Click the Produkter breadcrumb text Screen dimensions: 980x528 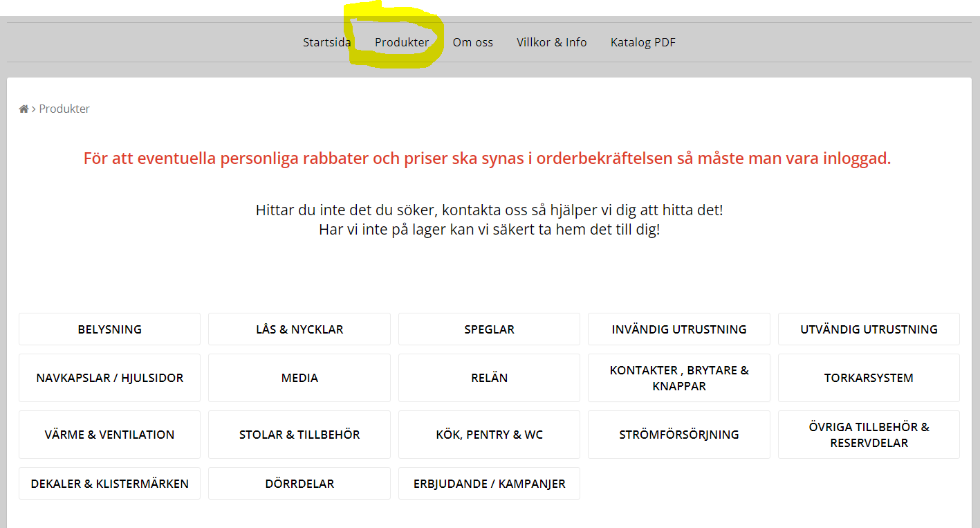coord(64,109)
